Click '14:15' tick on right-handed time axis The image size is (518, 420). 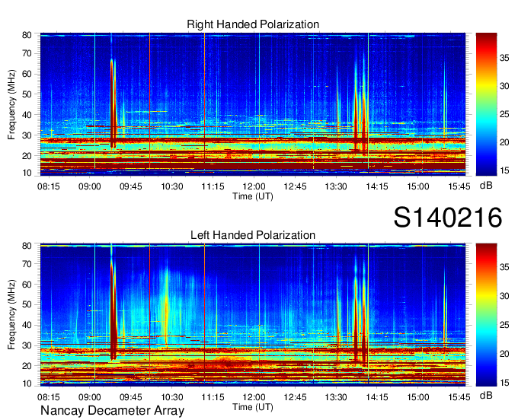pos(377,186)
